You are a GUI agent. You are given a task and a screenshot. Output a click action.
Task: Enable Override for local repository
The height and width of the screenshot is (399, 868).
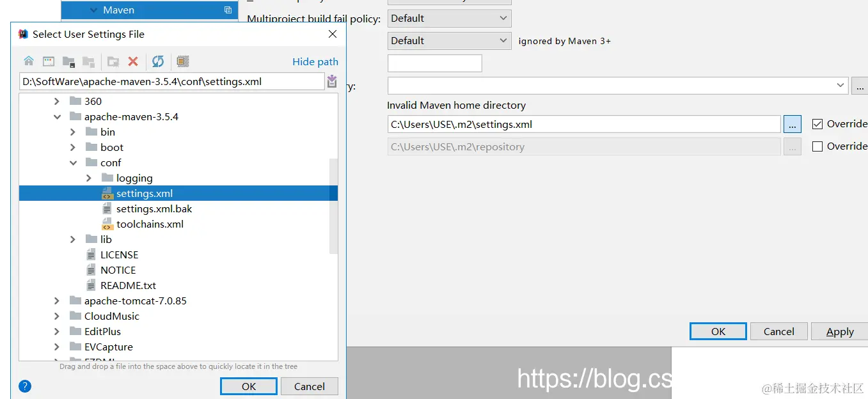click(817, 146)
